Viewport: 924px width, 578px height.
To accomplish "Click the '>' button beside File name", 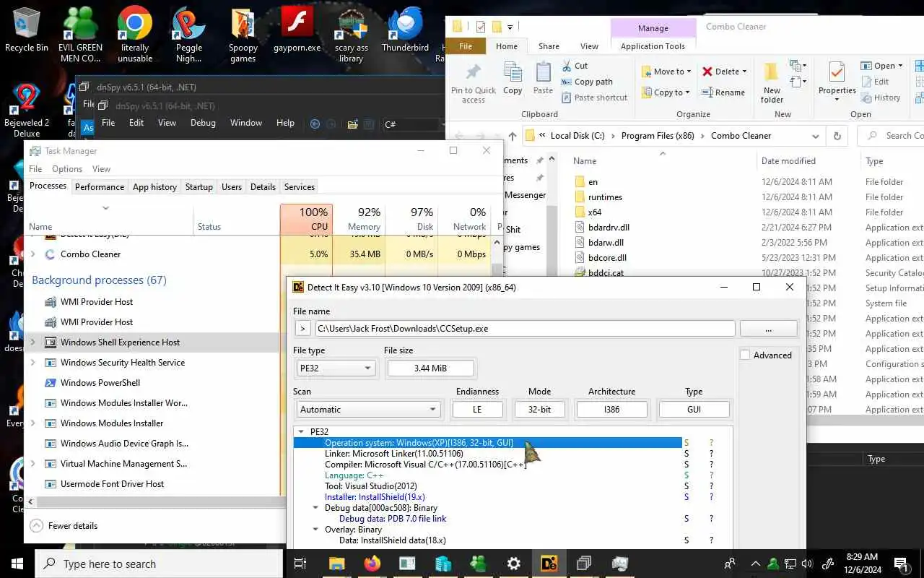I will coord(302,329).
